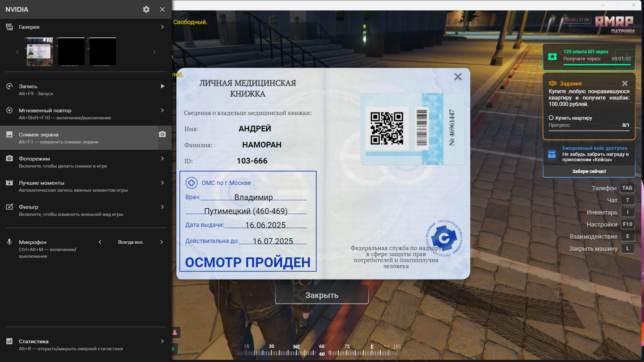
Task: Click the Закрыть машину L key hint
Action: coord(628,248)
